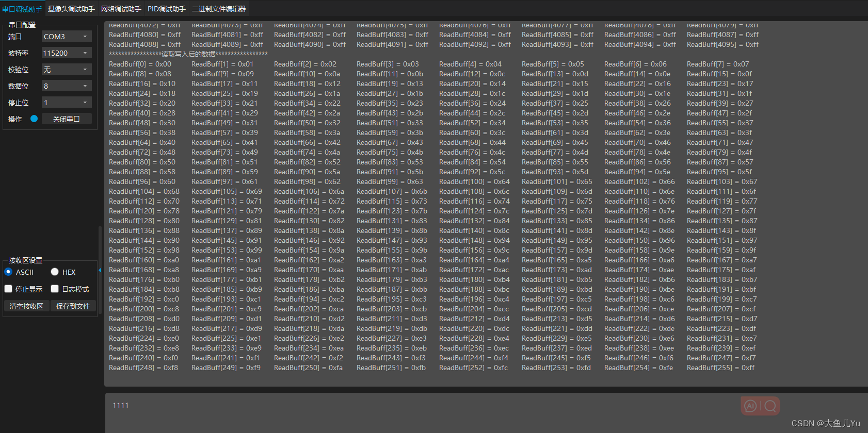Enable the 日志模式 checkbox
Screen dimensions: 868x433
(x=55, y=289)
